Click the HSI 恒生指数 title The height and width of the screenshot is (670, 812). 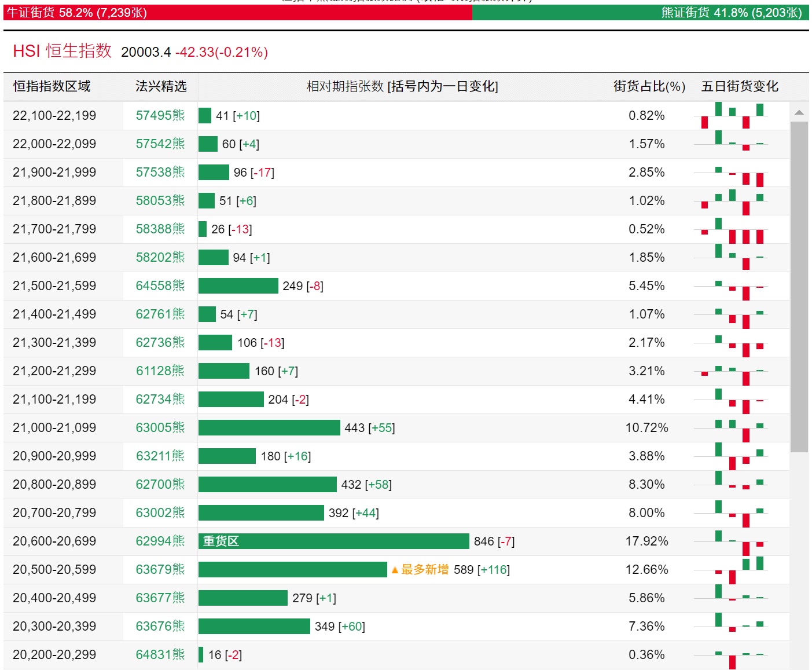coord(63,51)
